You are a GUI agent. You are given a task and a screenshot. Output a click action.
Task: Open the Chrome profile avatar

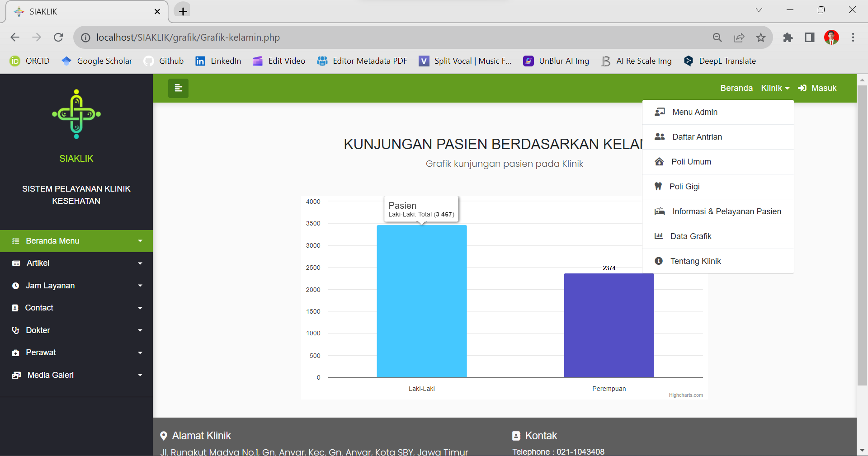pyautogui.click(x=831, y=38)
